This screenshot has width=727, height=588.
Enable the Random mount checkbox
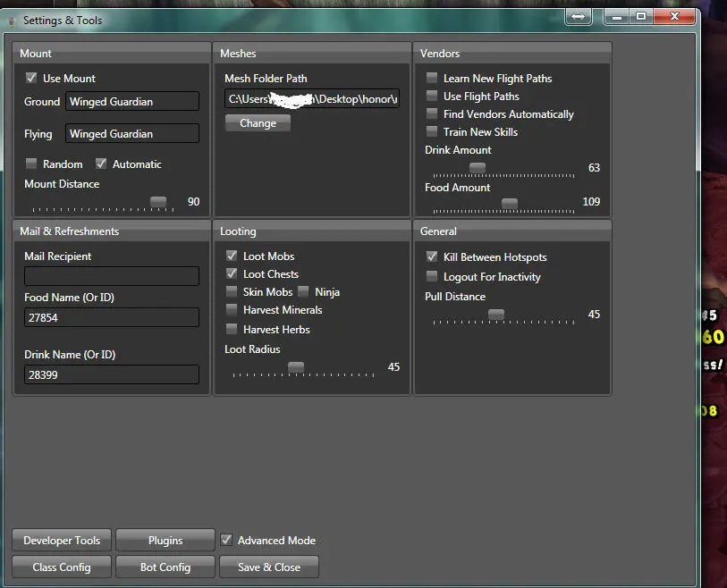point(31,164)
